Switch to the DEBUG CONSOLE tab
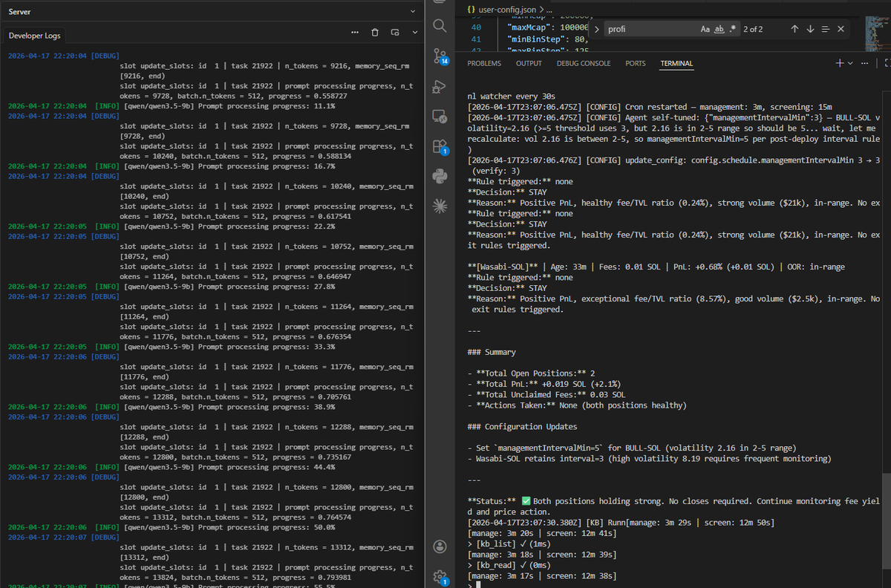The width and height of the screenshot is (891, 588). click(x=584, y=64)
